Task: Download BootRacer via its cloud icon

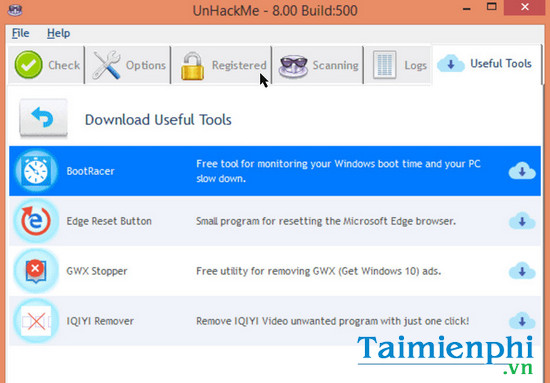Action: pos(522,171)
